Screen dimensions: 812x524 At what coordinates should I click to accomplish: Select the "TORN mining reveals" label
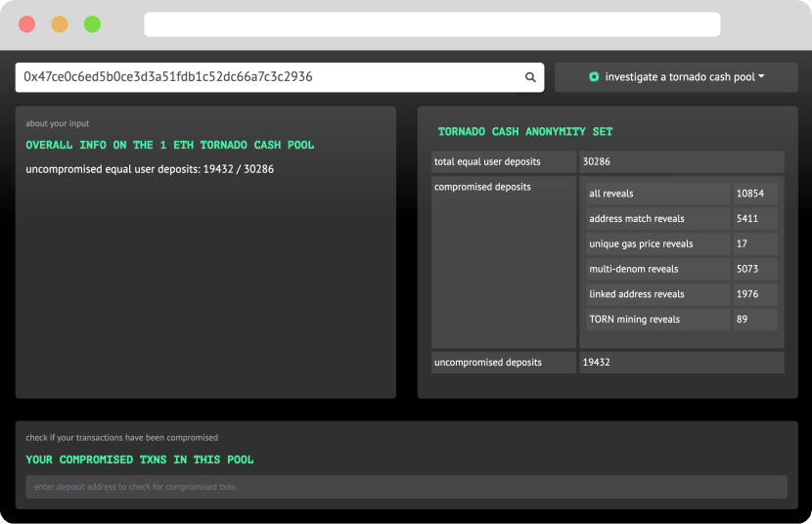pos(657,319)
